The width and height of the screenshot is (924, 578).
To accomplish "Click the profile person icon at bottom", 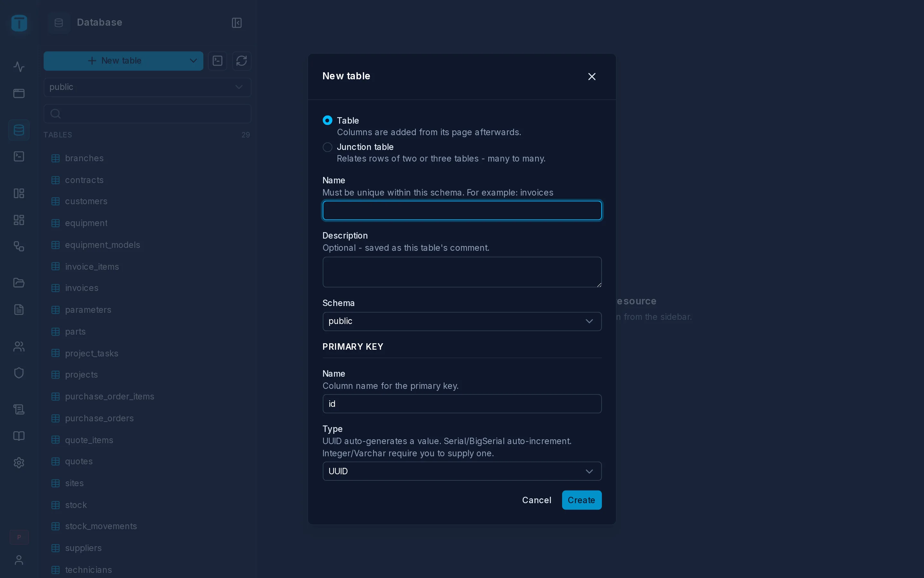I will [19, 560].
